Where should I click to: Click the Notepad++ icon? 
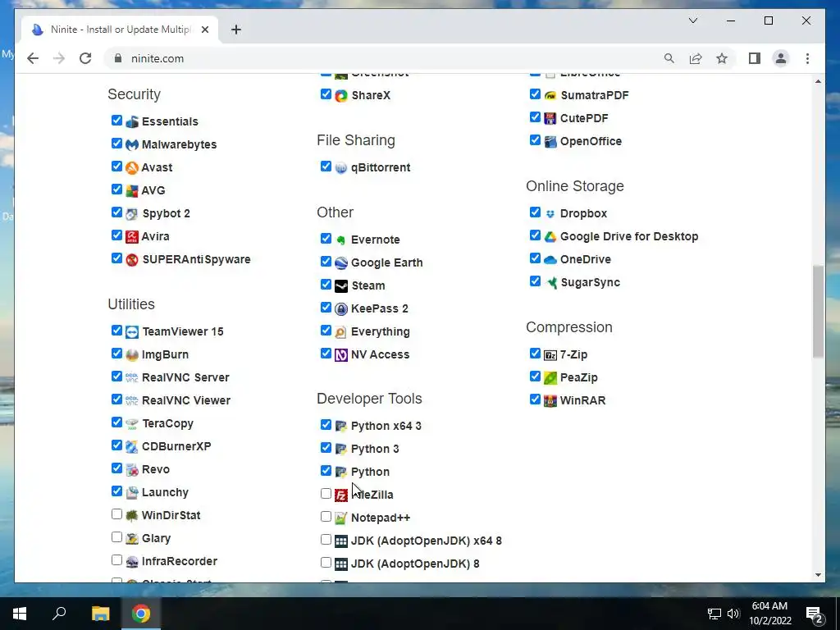[x=341, y=518]
